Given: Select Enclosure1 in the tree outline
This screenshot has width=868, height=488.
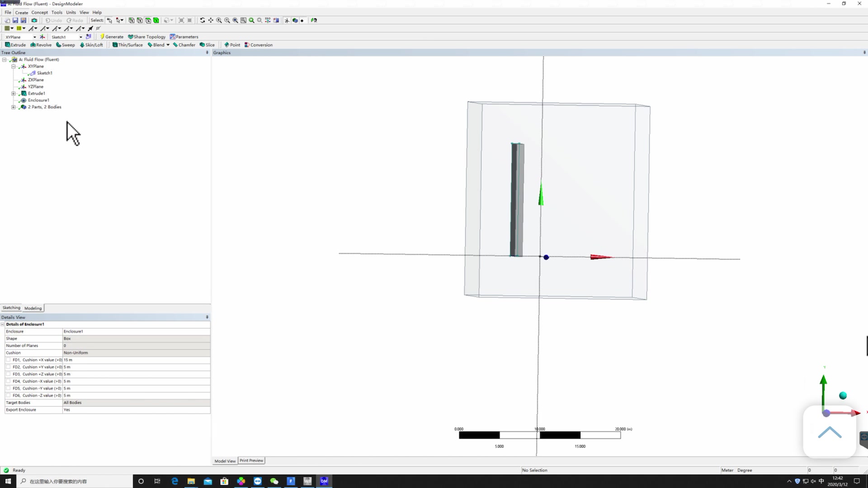Looking at the screenshot, I should pos(39,100).
